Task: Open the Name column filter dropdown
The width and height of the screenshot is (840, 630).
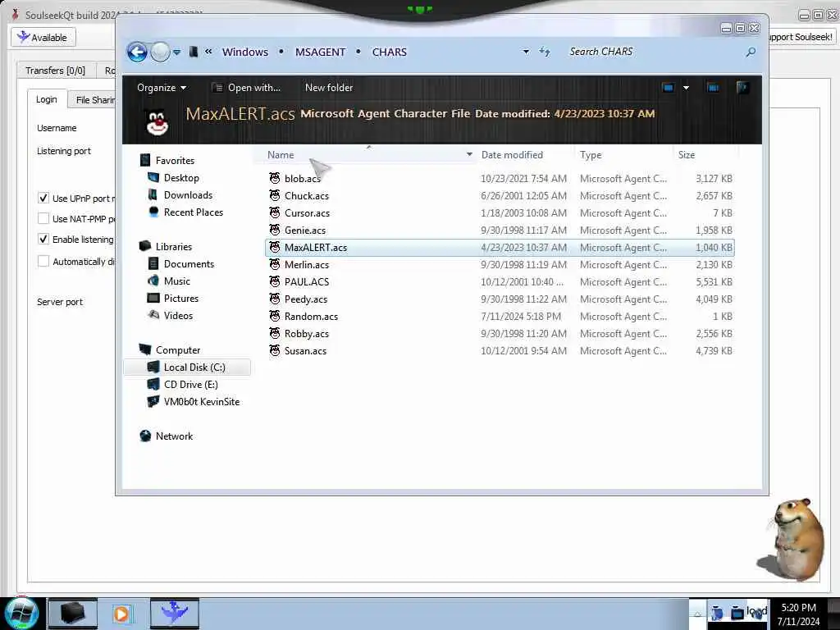Action: [469, 155]
